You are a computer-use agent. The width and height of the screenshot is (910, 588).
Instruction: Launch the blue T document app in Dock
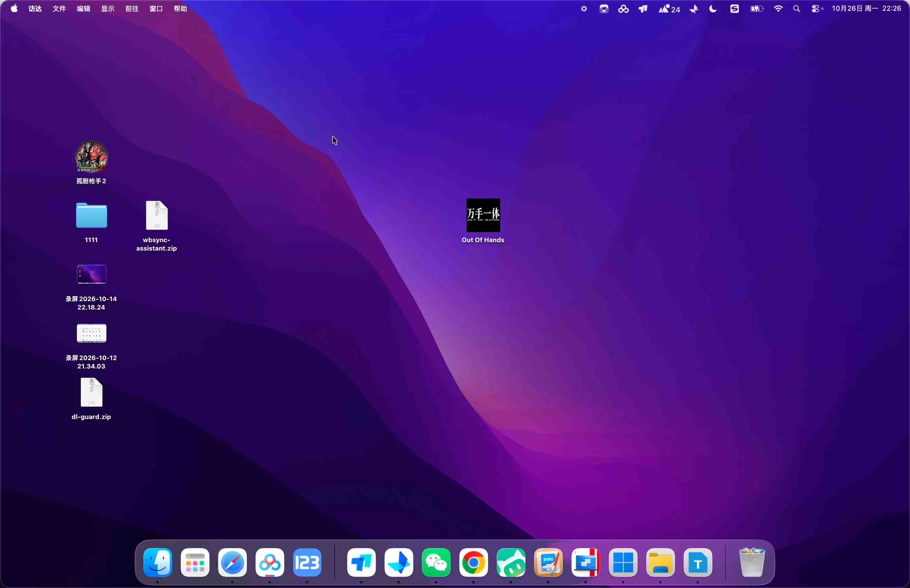coord(698,562)
